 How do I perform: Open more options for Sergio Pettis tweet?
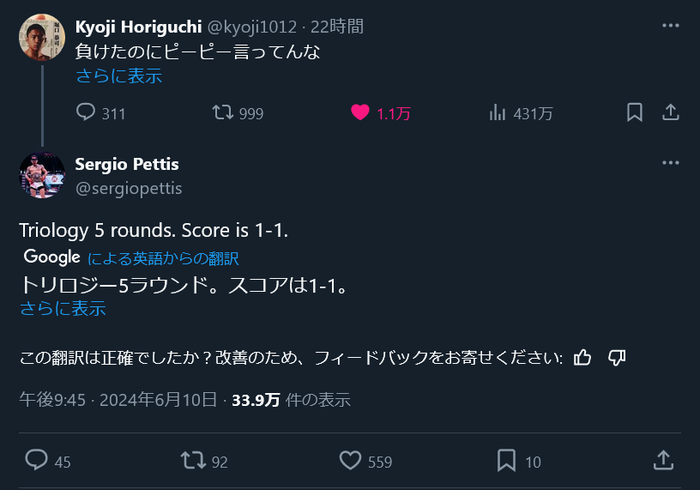(670, 163)
